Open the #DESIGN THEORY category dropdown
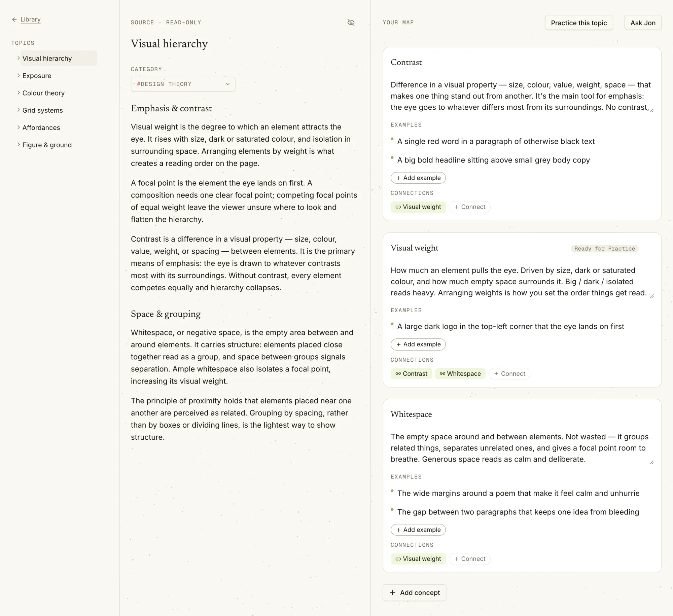673x616 pixels. pos(183,84)
